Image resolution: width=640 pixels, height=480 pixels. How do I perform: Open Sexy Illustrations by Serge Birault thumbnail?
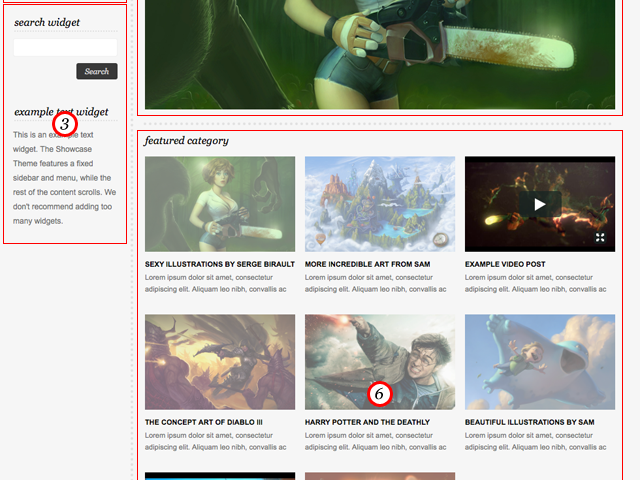point(220,204)
